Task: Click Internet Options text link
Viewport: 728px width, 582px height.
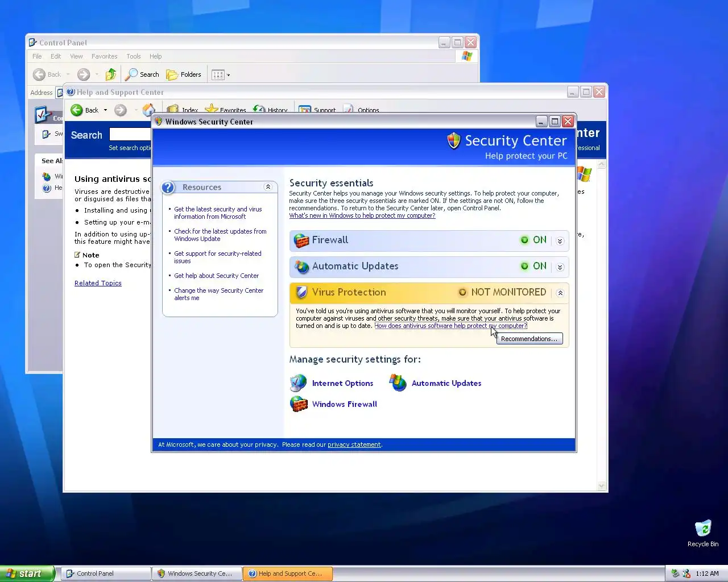Action: tap(342, 384)
